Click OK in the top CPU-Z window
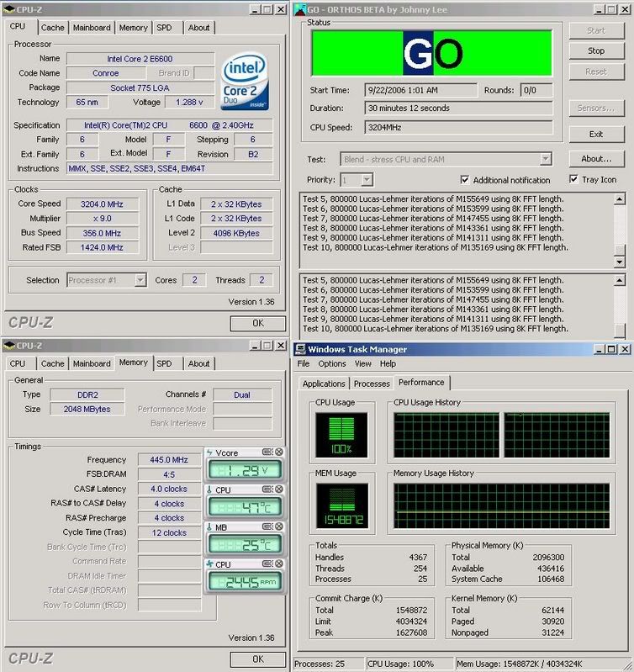Screen dimensions: 634x672 258,323
